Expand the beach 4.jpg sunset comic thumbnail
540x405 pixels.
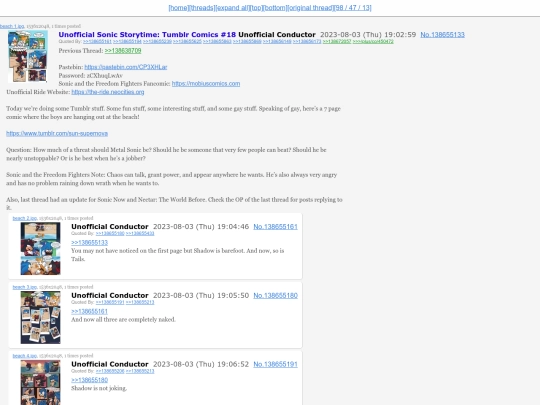[40, 382]
